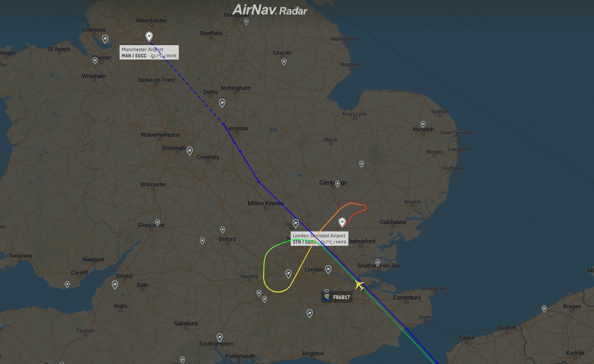Click the London Stansted airport pin
The image size is (594, 364).
(342, 222)
